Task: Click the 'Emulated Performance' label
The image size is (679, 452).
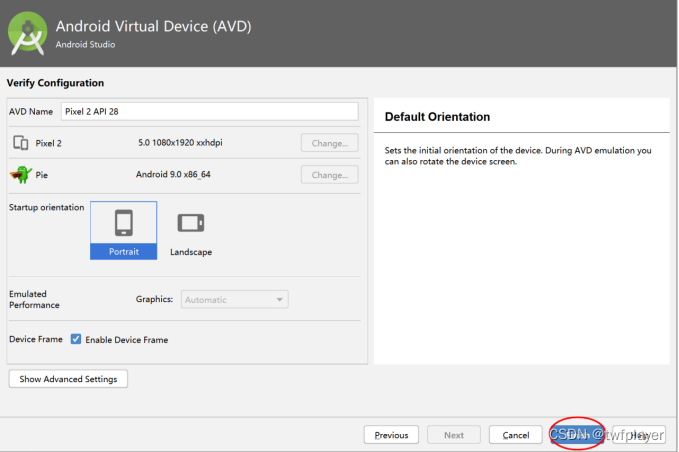Action: (34, 299)
